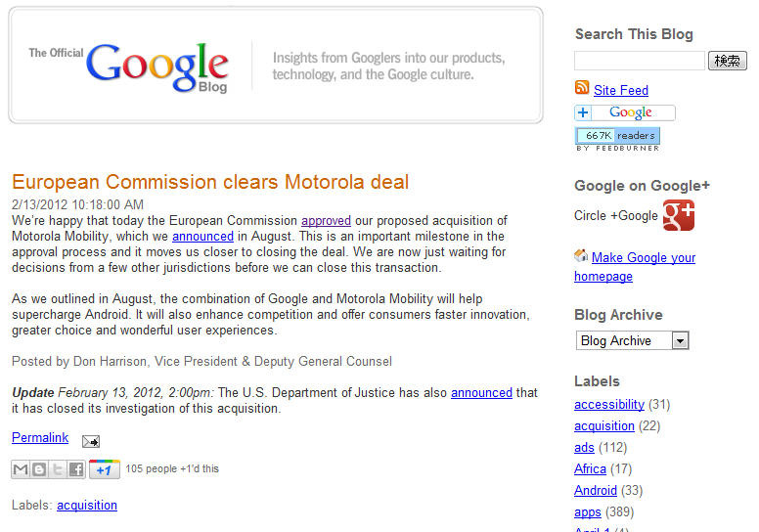This screenshot has width=759, height=532.
Task: Click the +1 button
Action: 105,469
